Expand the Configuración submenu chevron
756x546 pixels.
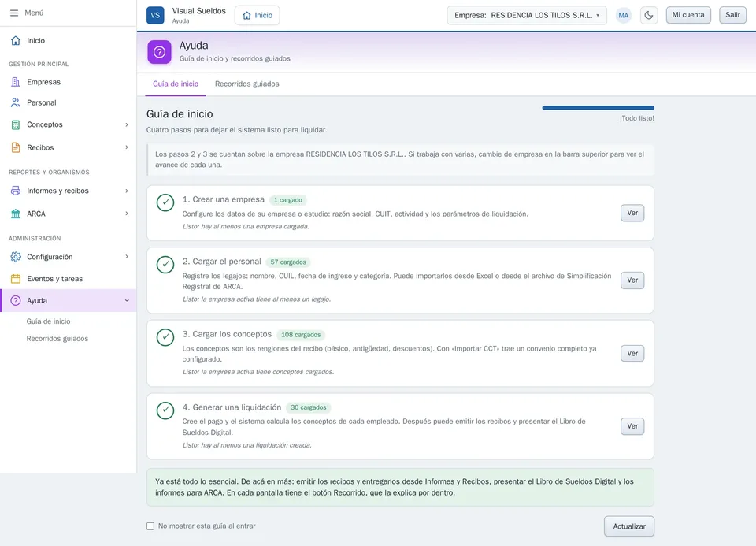click(x=127, y=257)
